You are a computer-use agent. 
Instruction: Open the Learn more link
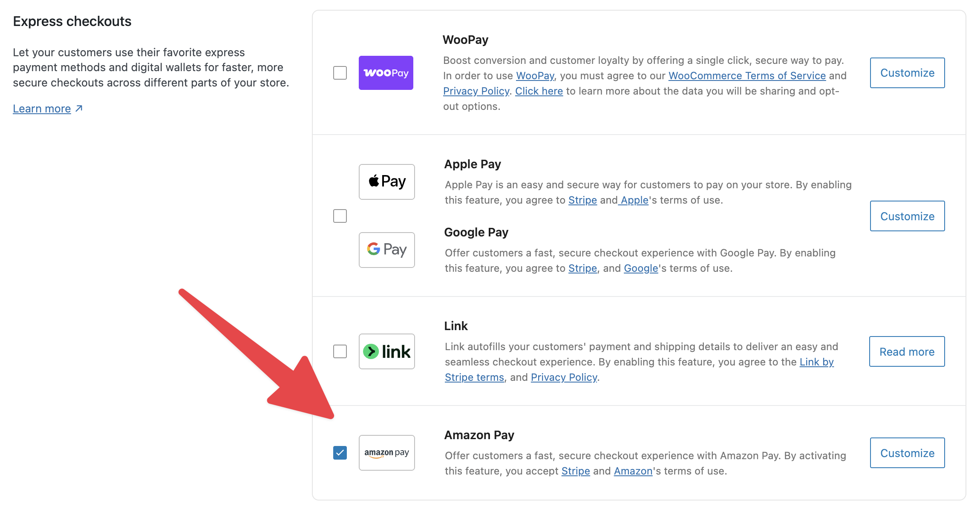42,109
